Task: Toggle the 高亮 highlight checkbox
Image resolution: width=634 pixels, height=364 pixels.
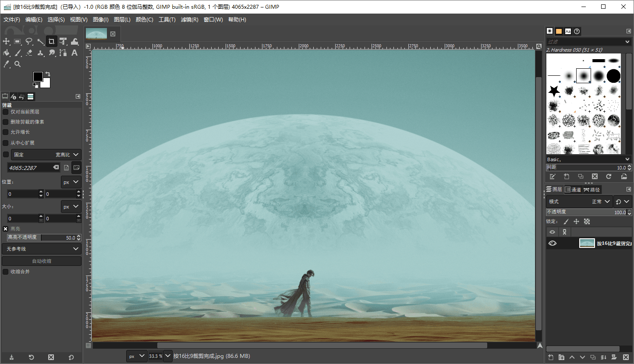Action: pyautogui.click(x=6, y=229)
